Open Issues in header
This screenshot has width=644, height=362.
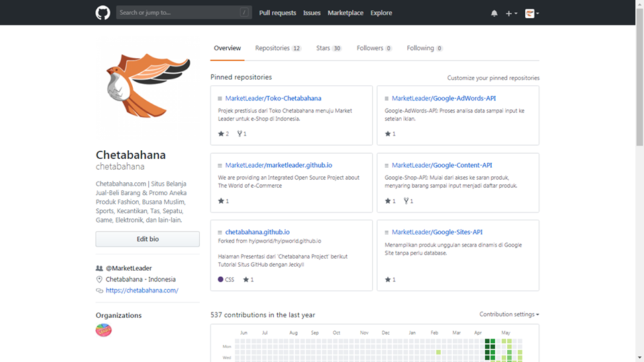312,13
